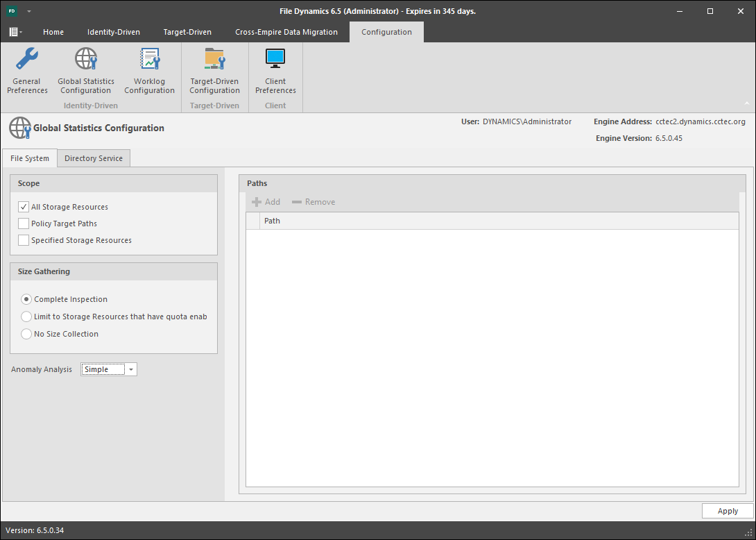Expand the Anomaly Analysis dropdown
The width and height of the screenshot is (756, 540).
[x=131, y=369]
